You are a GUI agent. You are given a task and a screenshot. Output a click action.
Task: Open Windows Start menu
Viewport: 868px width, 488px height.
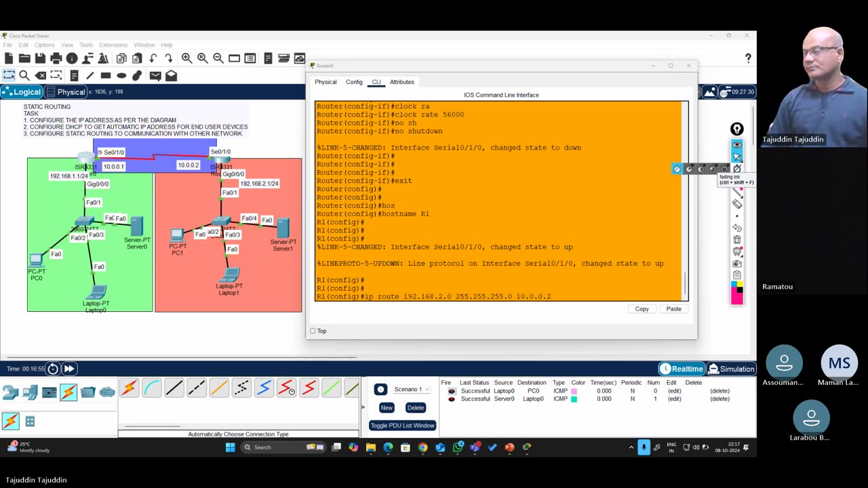pos(230,447)
